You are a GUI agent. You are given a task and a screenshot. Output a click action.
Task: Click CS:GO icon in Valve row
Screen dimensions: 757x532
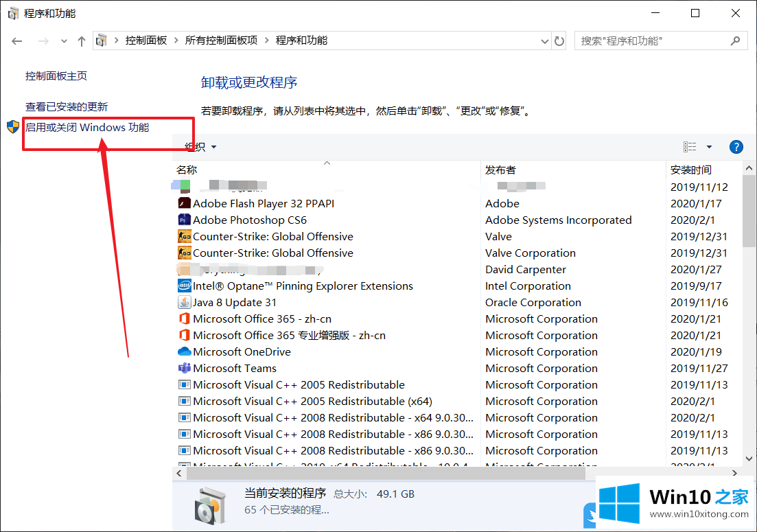[x=185, y=236]
